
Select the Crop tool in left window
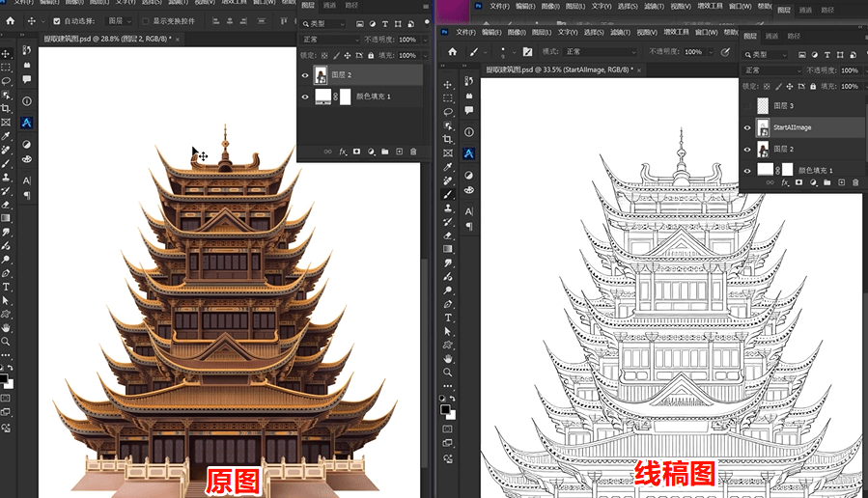(x=6, y=108)
